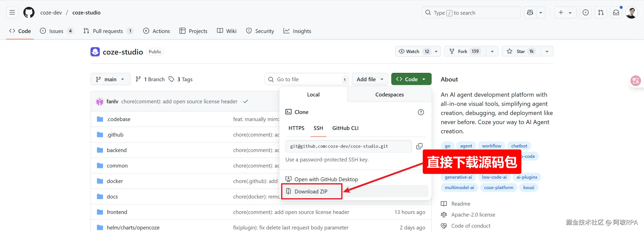Open the main branch selector
Viewport: 644px width, 232px height.
tap(110, 79)
